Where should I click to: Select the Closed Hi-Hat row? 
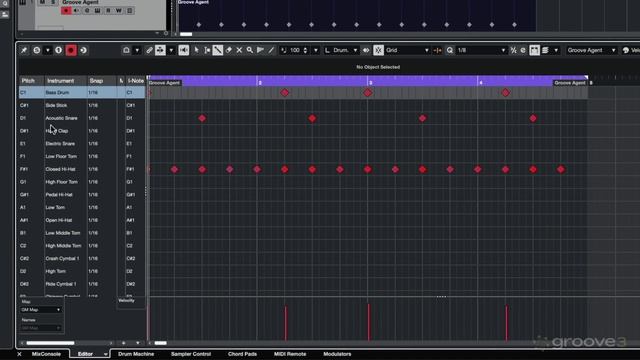(82, 169)
